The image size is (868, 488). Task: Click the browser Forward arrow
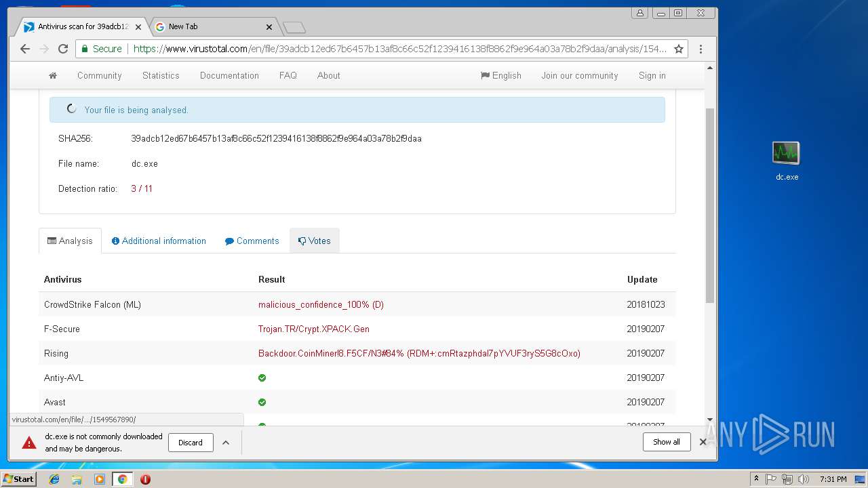[x=44, y=49]
